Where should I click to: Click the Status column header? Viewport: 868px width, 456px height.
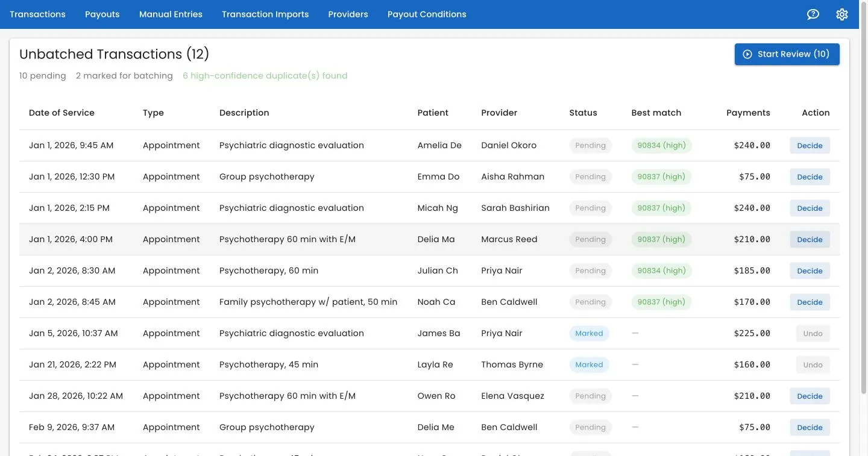(x=583, y=113)
